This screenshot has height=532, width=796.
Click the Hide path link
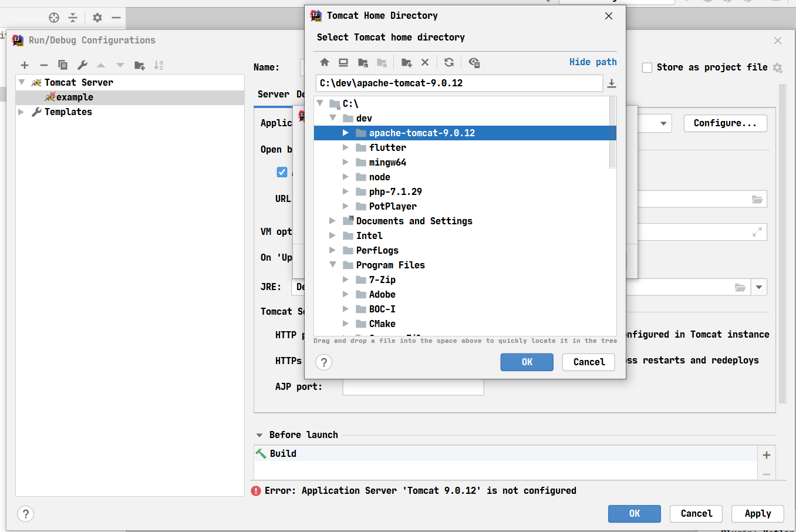[x=593, y=62]
